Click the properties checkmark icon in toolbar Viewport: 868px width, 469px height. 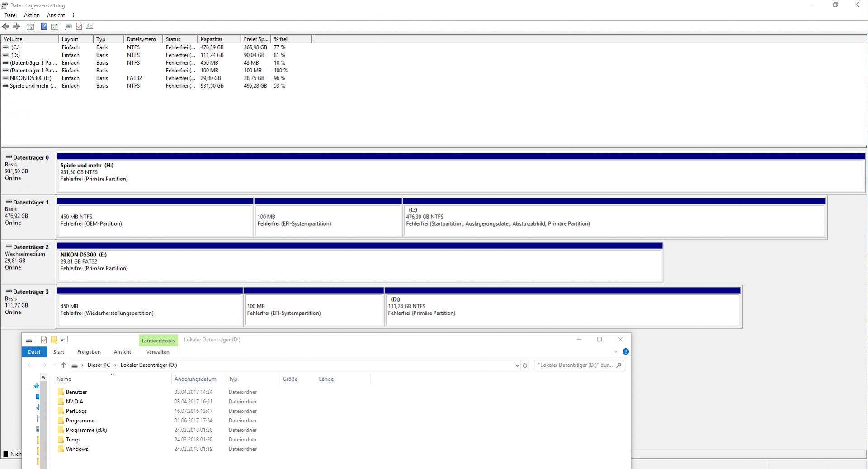(79, 26)
